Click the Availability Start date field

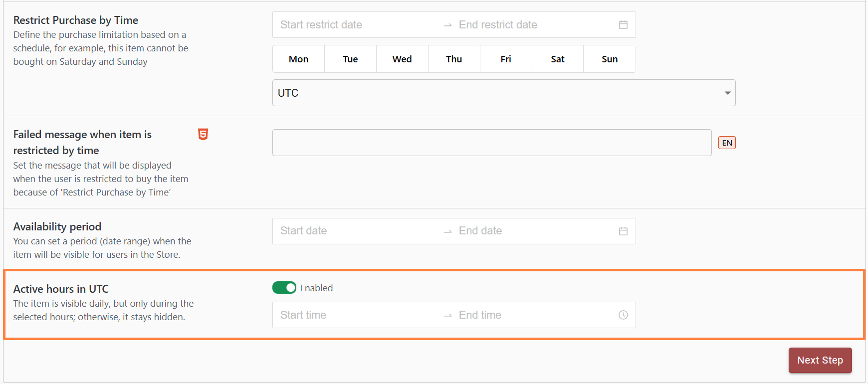click(349, 231)
